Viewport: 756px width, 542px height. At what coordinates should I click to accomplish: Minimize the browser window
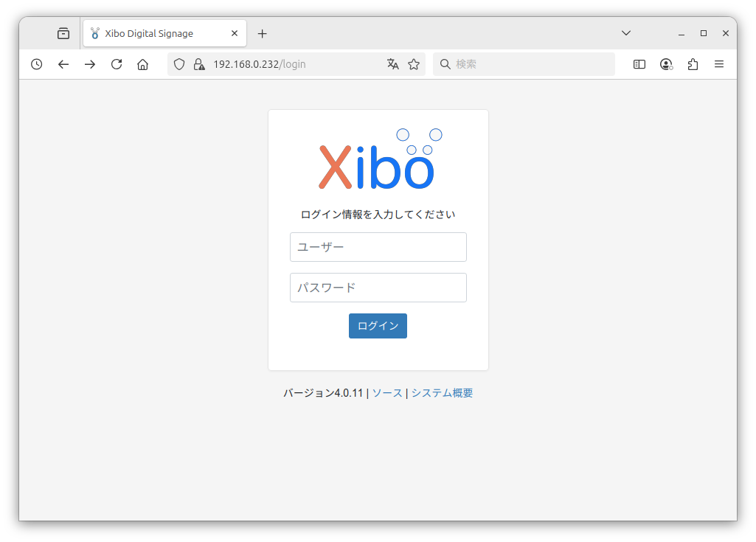pos(682,33)
